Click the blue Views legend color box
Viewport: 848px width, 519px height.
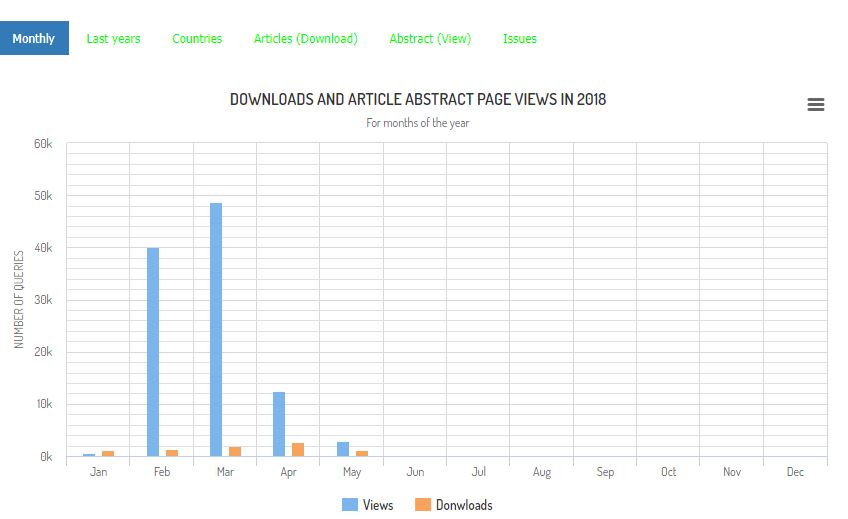click(x=350, y=505)
